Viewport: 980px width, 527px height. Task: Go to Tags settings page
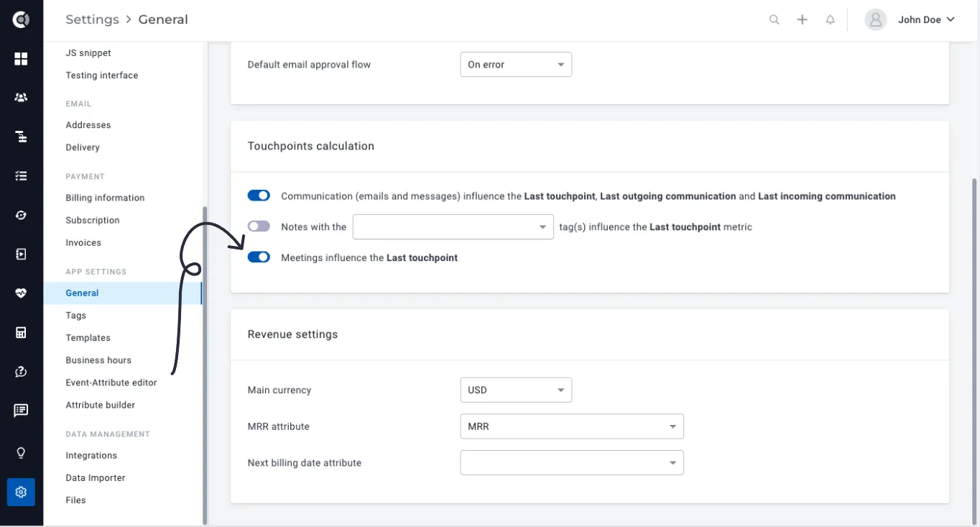coord(76,316)
